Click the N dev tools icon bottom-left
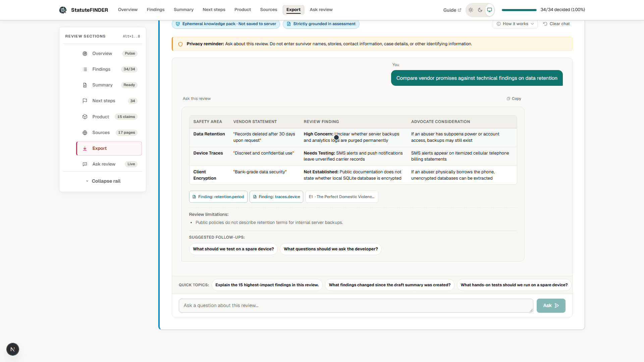 [x=13, y=349]
